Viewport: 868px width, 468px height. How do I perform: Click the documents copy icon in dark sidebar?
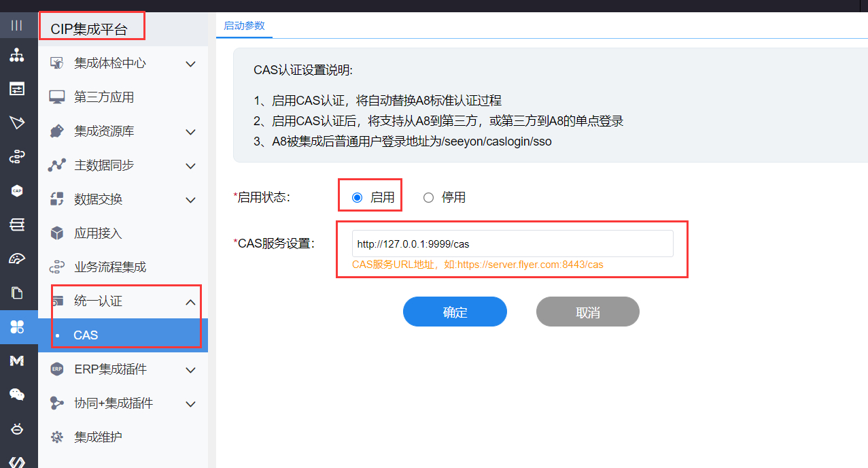[16, 293]
